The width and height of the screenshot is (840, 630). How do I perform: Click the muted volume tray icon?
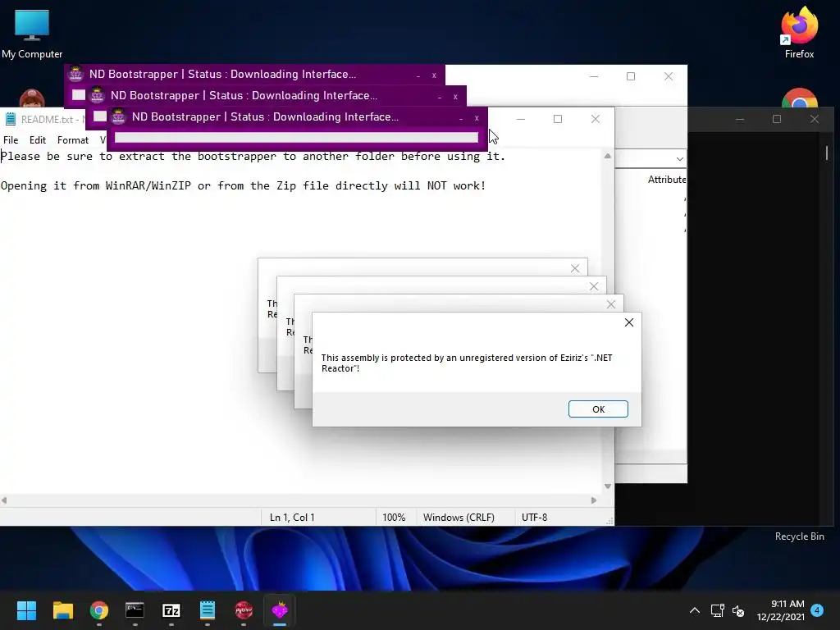[x=738, y=610]
